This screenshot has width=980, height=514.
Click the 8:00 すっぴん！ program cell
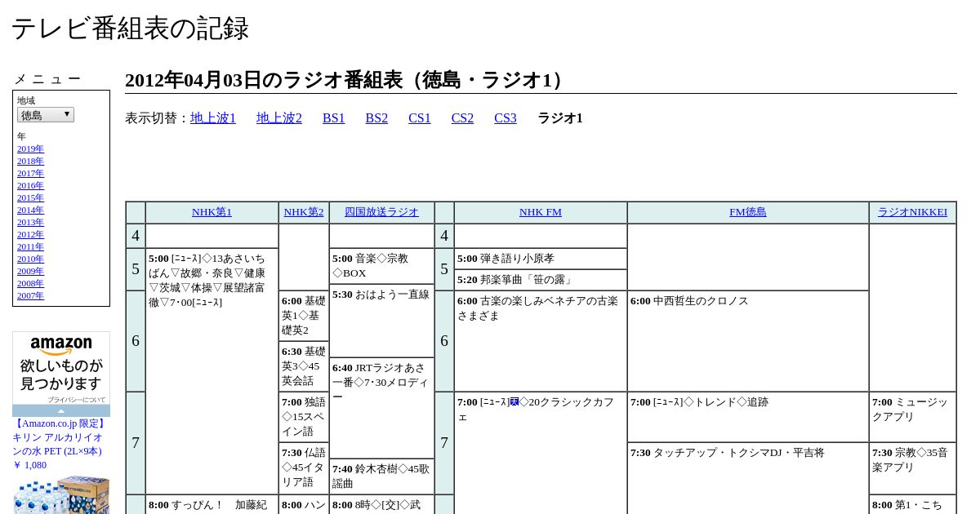click(x=212, y=504)
